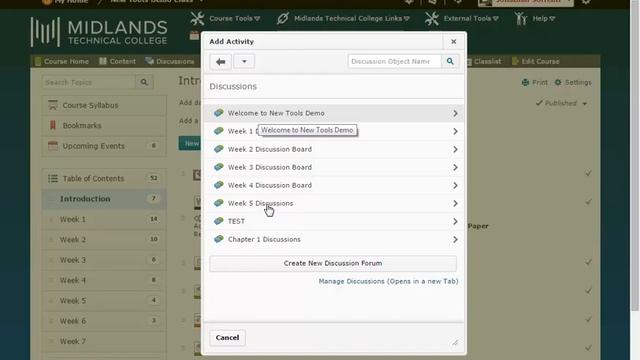Select the Week 4 module

(x=104, y=280)
